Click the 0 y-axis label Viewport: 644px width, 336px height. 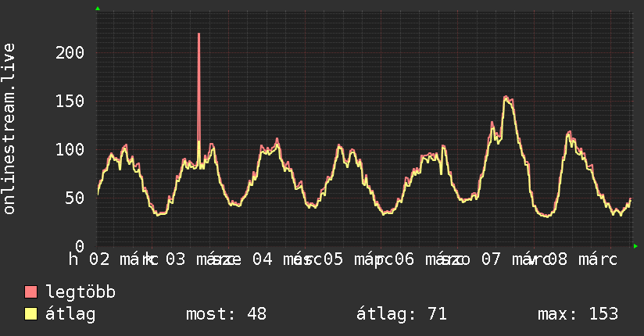[80, 245]
